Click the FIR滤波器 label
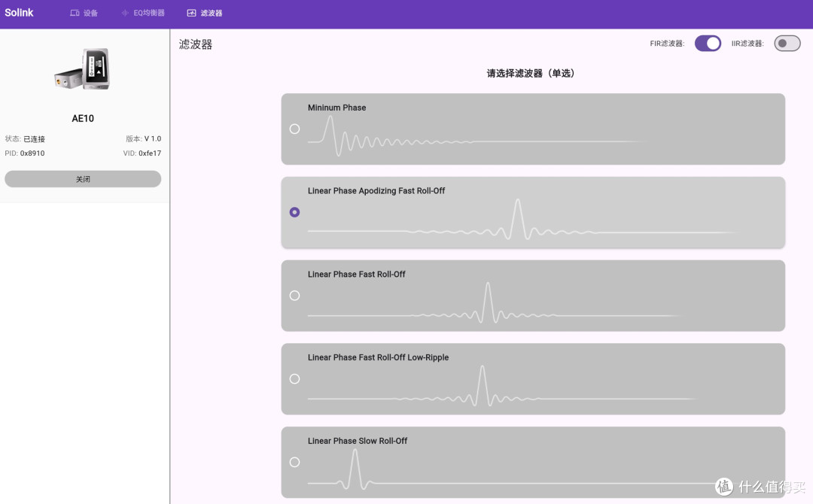 pos(667,44)
